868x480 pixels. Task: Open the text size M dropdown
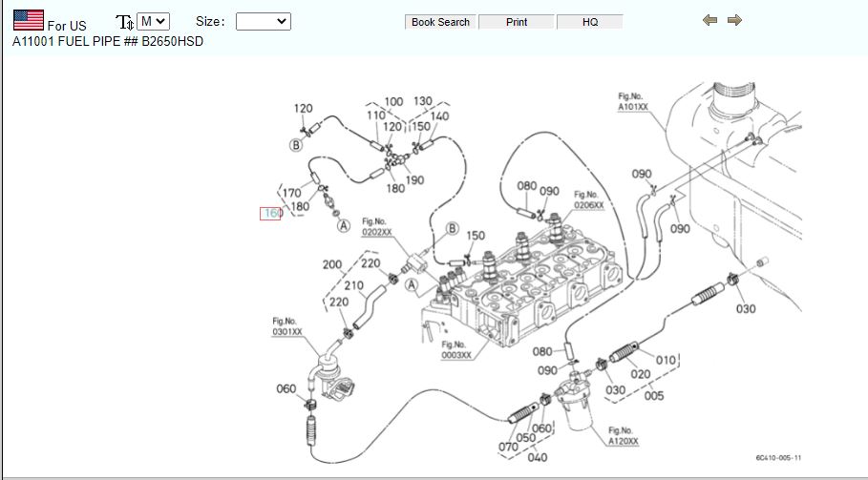[x=153, y=21]
